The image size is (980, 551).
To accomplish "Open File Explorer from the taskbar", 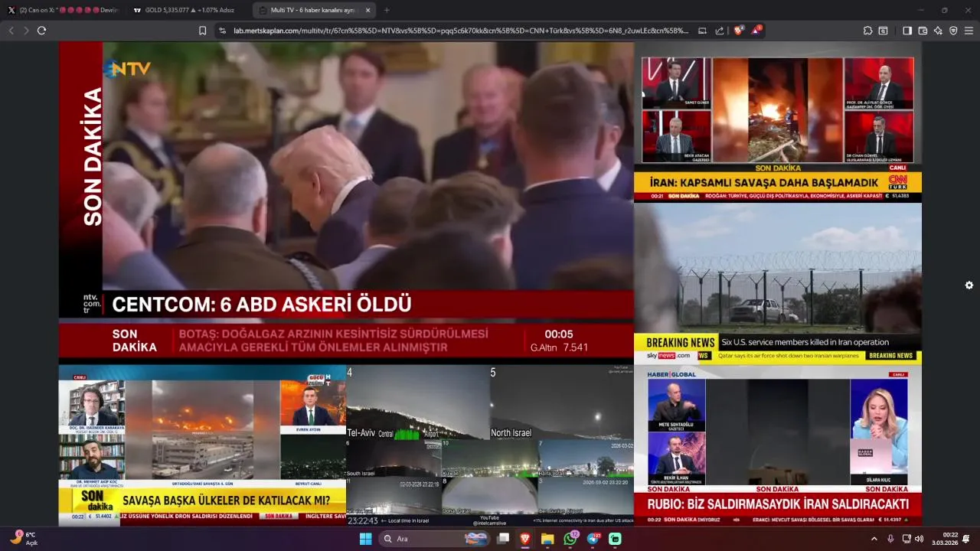I will click(547, 539).
